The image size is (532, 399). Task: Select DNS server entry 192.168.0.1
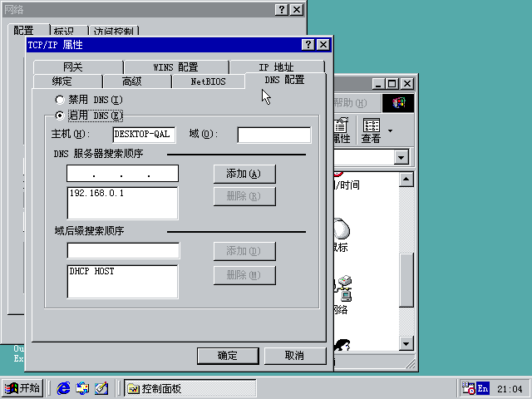(x=96, y=193)
